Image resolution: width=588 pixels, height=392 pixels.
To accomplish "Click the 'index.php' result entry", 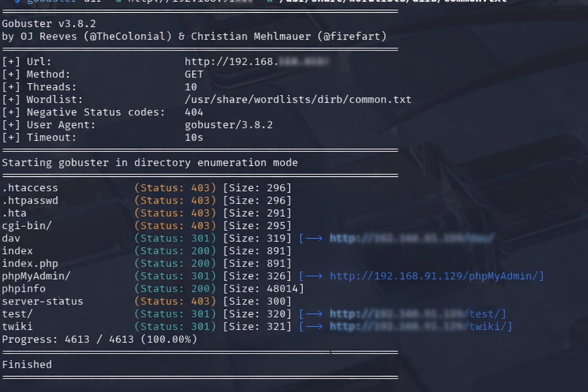I will [30, 264].
